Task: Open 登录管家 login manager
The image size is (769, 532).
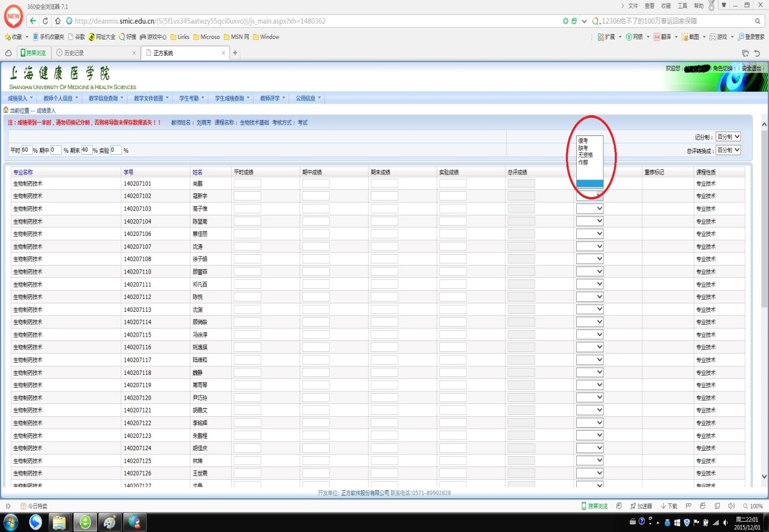Action: coord(751,37)
